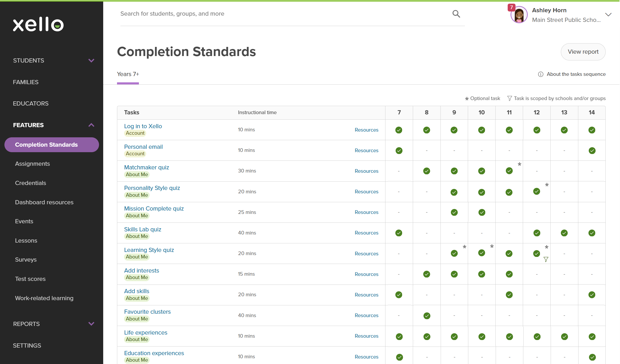Open the Education experiences task
Viewport: 620px width, 364px height.
point(154,353)
